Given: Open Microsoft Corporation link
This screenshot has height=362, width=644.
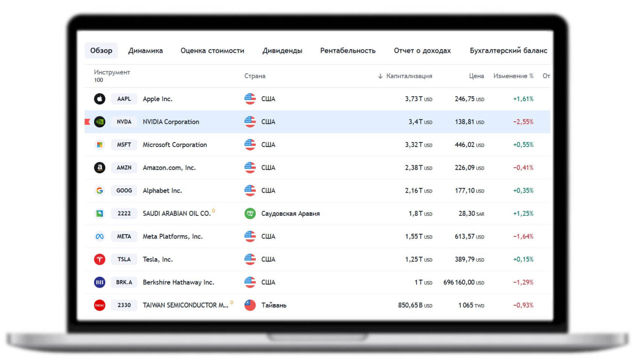Looking at the screenshot, I should [175, 145].
